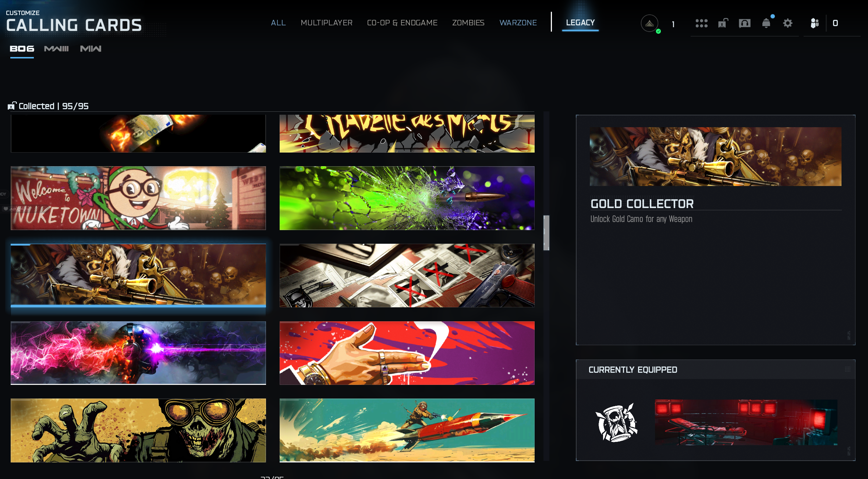Select the finger gun hand calling card
The image size is (868, 479).
click(x=407, y=353)
